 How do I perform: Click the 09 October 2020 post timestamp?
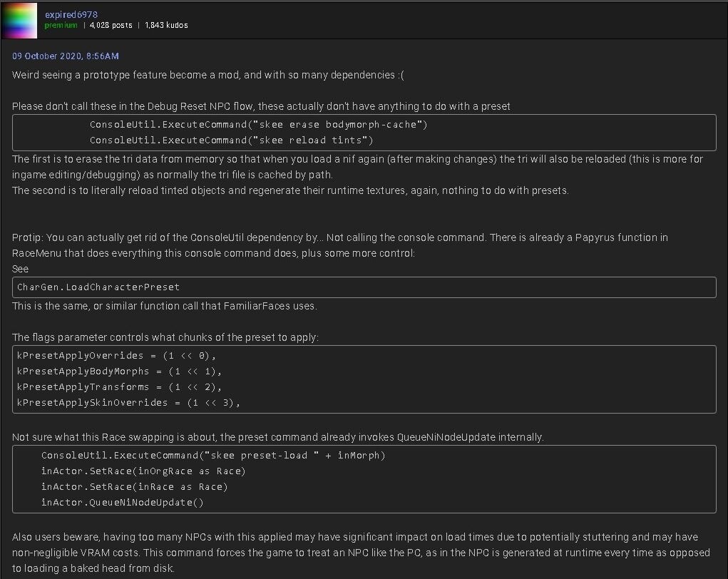(x=66, y=56)
